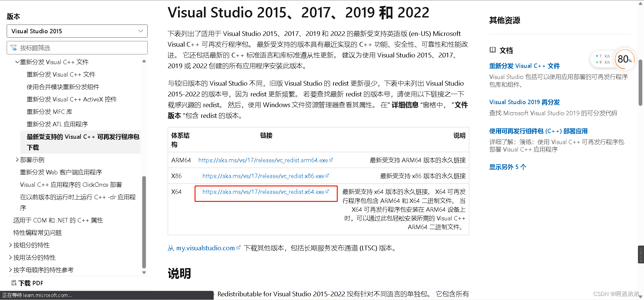Open the 重新分发 Visual C++ 文件 resource link

[x=524, y=66]
